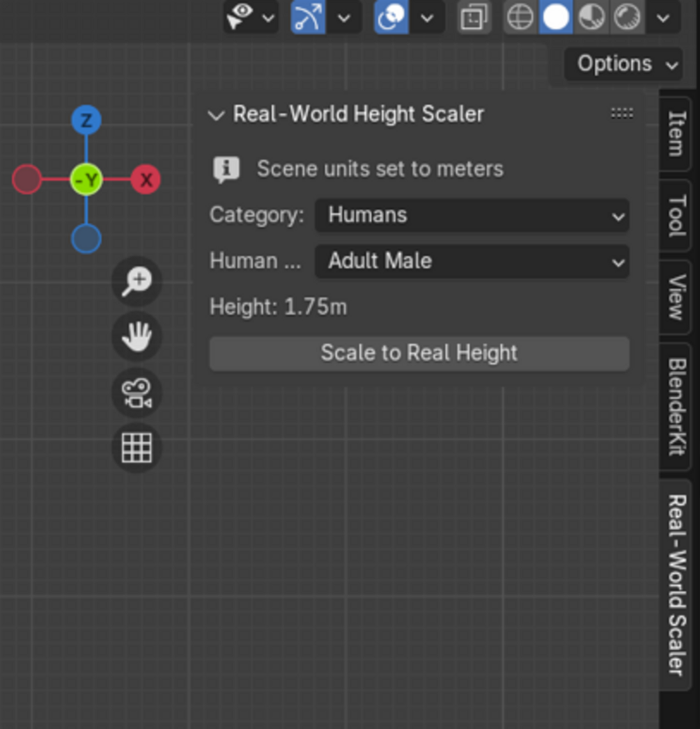
Task: Toggle the Show Gizmo button
Action: [308, 17]
